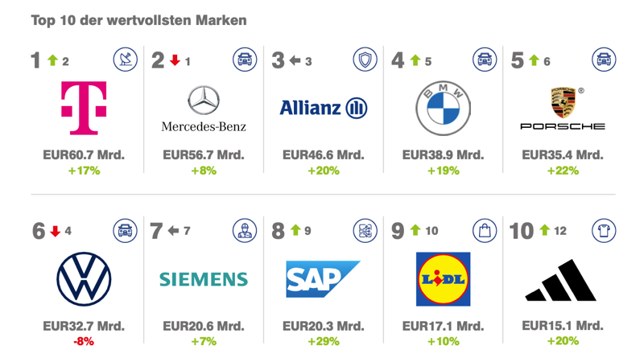Click the car icon beside Mercedes-Benz rank
The width and height of the screenshot is (644, 358).
point(245,60)
